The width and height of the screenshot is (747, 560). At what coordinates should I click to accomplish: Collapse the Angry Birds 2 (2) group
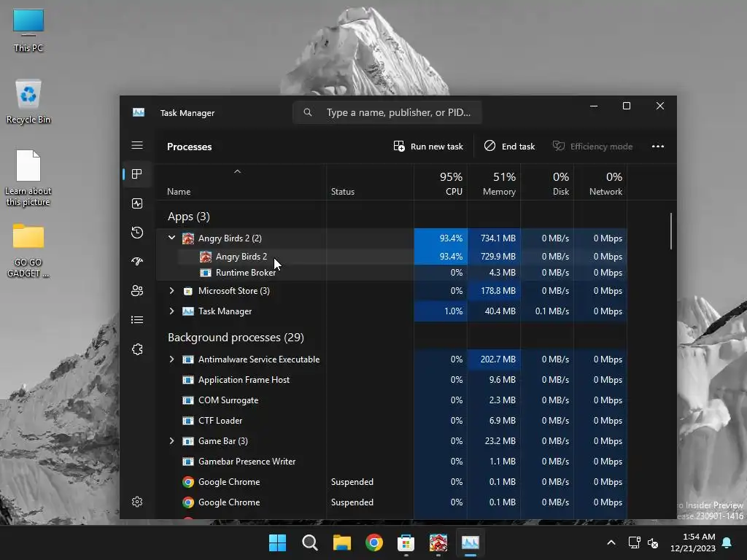[172, 238]
